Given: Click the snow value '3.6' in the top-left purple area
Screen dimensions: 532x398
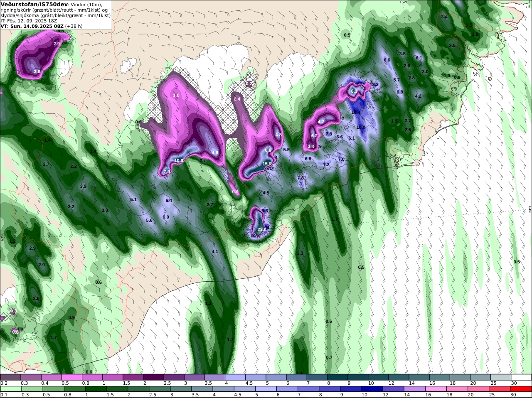Looking at the screenshot, I should pos(37,71).
